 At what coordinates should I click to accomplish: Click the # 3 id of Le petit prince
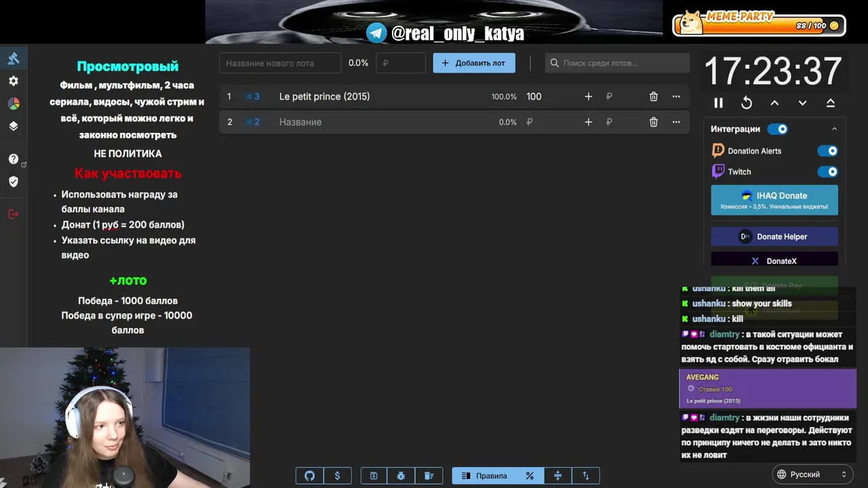(x=253, y=97)
